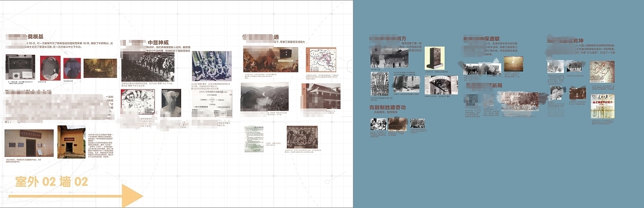Open the green-bordered document image

tap(254, 139)
